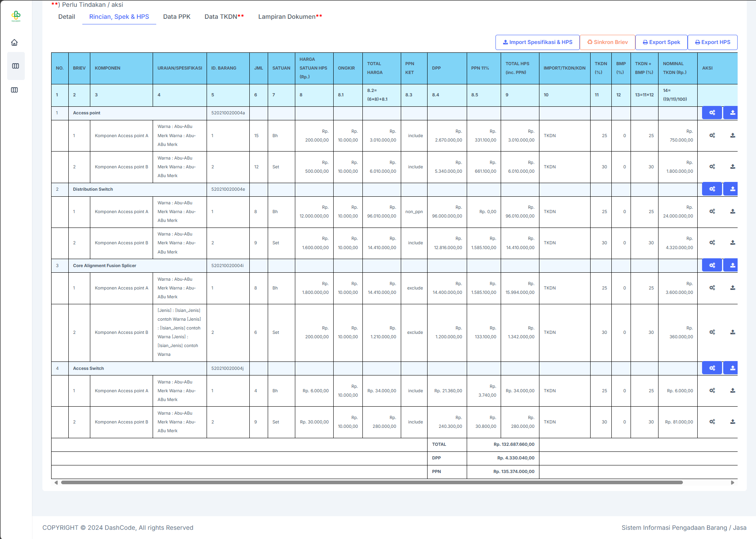Open the Data PPK tab
Viewport: 756px width, 539px height.
pyautogui.click(x=177, y=17)
